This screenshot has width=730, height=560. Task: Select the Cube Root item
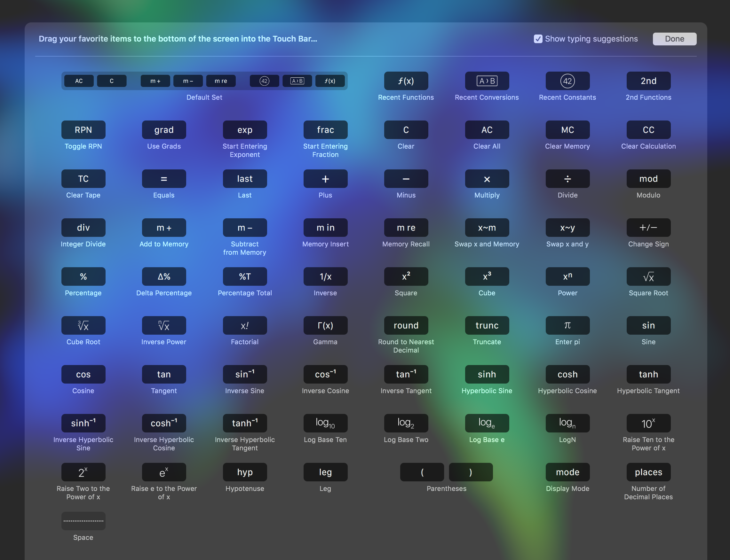[83, 325]
